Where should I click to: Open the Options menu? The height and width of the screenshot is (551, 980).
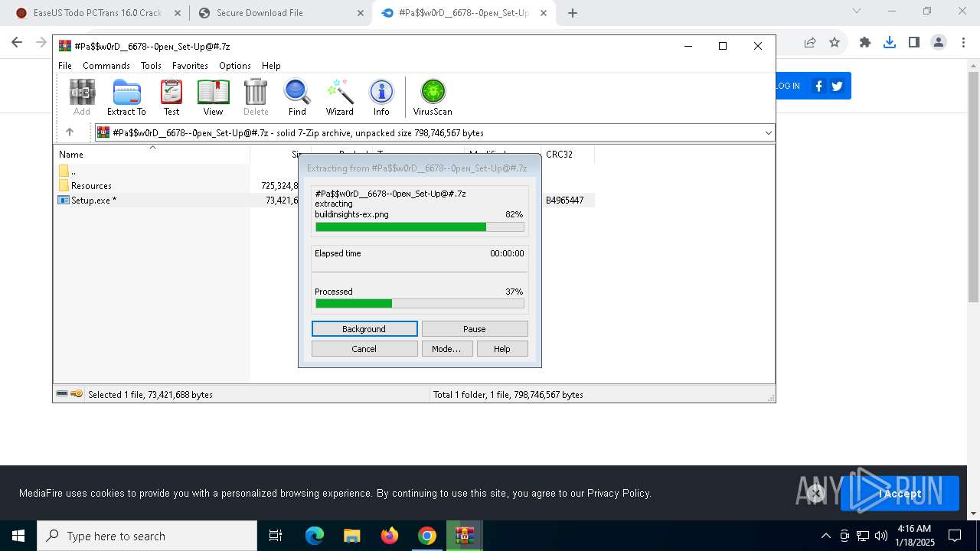(x=235, y=66)
